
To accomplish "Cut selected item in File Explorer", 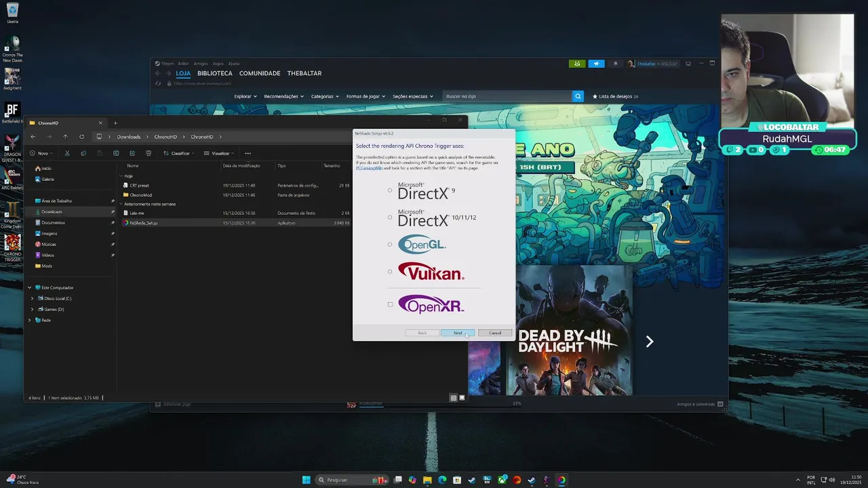I will tap(67, 153).
